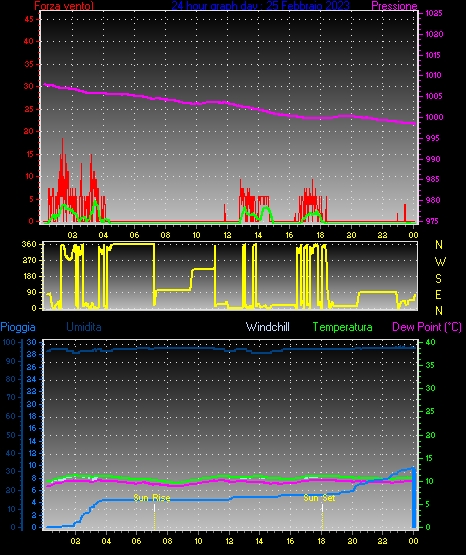Select the Pressione legend label
This screenshot has width=466, height=555.
click(x=394, y=6)
